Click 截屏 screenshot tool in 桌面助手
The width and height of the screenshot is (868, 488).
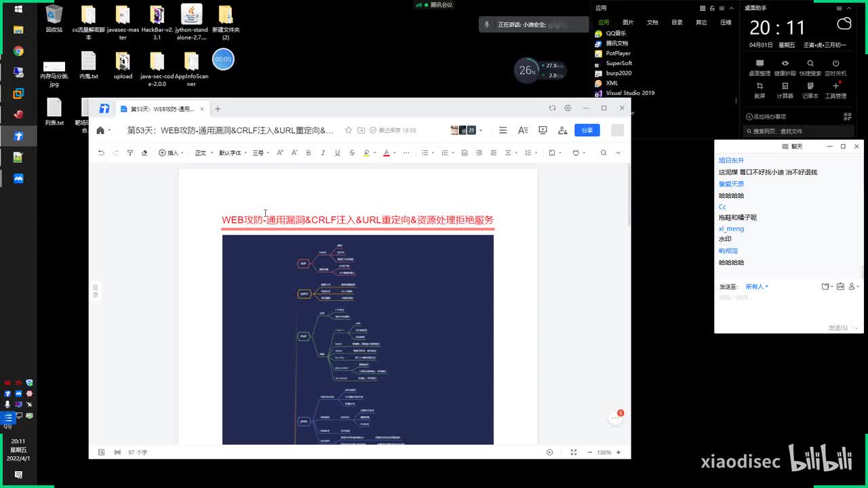(x=759, y=90)
